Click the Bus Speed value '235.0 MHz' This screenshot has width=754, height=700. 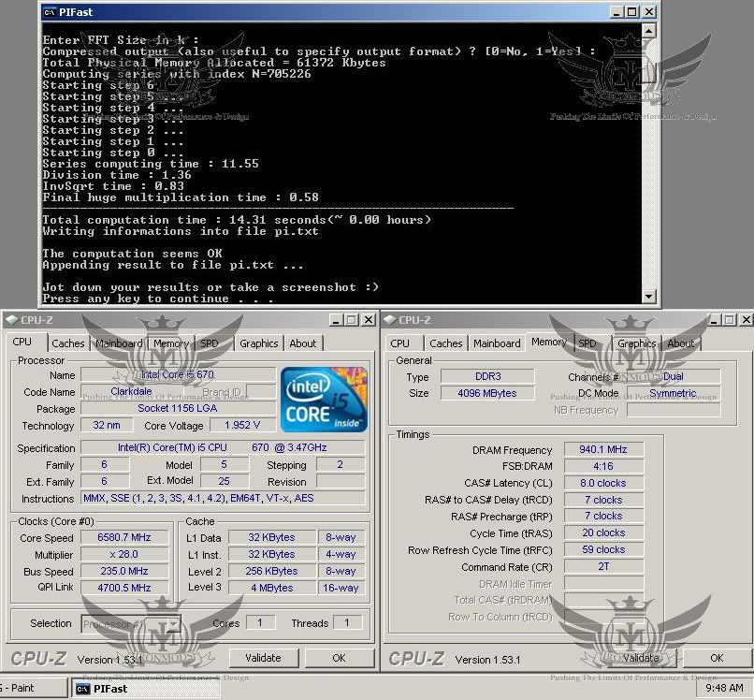pyautogui.click(x=124, y=571)
